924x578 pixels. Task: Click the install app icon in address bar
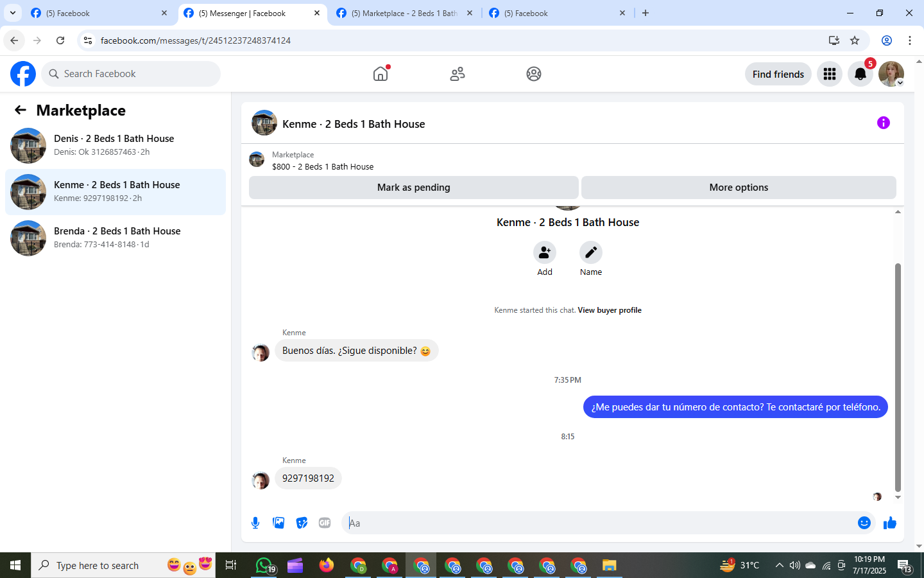coord(834,40)
